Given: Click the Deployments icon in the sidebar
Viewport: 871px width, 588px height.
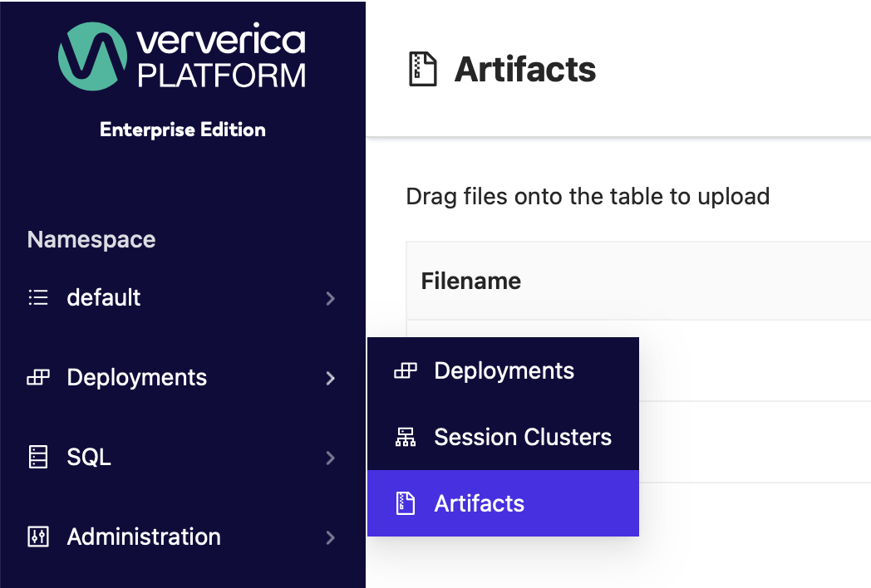Looking at the screenshot, I should tap(38, 378).
